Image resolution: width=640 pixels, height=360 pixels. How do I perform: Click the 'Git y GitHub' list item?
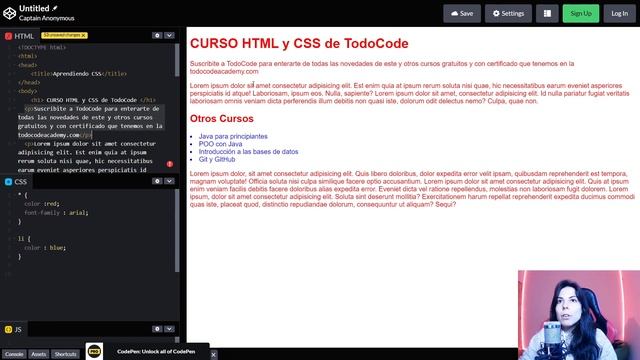(x=217, y=159)
